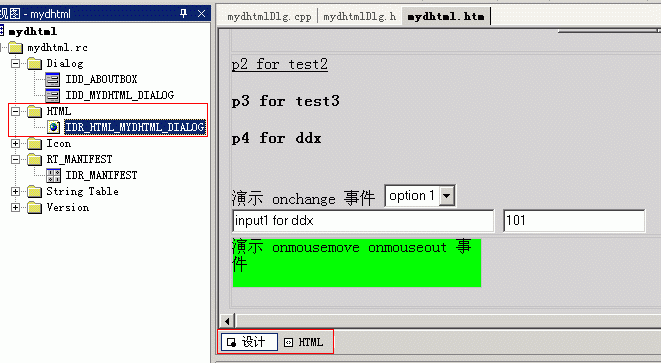Collapse the RT_MANIFEST folder node
This screenshot has height=363, width=661.
(x=16, y=160)
